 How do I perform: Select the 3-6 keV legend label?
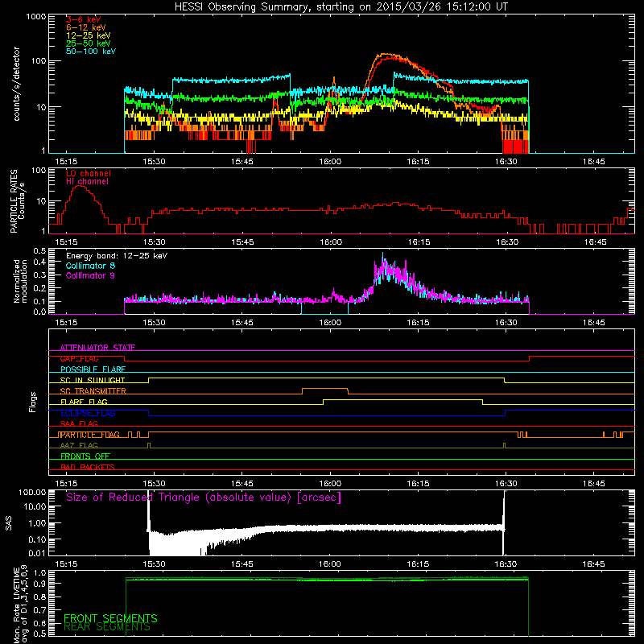[x=84, y=19]
